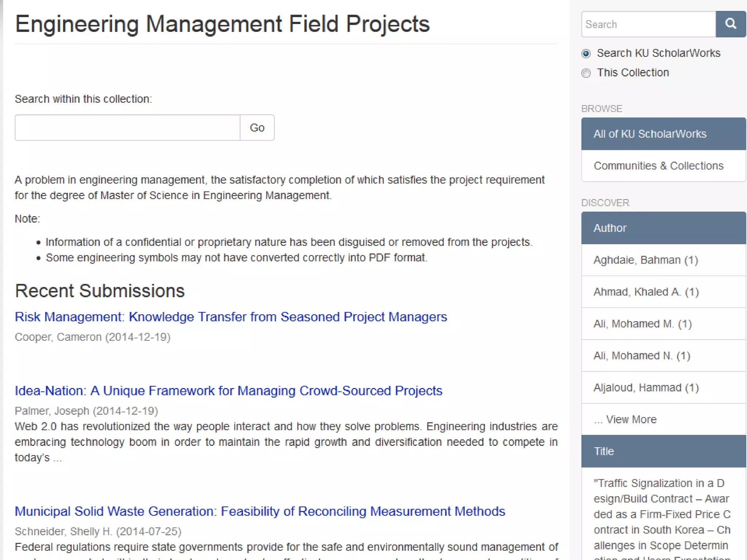Open the Risk Management Knowledge Transfer submission
The image size is (747, 560).
(231, 317)
